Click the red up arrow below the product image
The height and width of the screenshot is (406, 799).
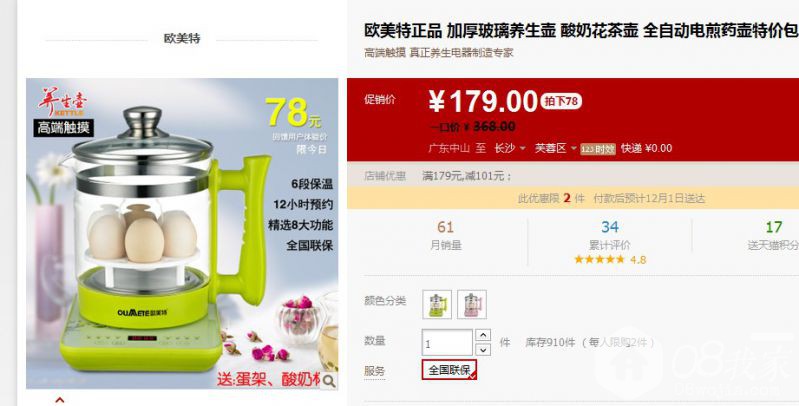60,400
